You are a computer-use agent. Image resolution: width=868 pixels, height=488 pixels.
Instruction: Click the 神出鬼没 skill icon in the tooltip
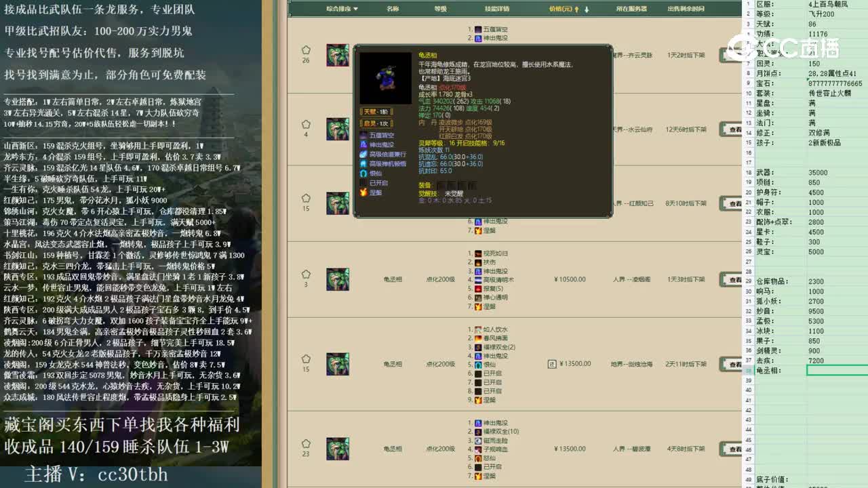click(x=363, y=144)
